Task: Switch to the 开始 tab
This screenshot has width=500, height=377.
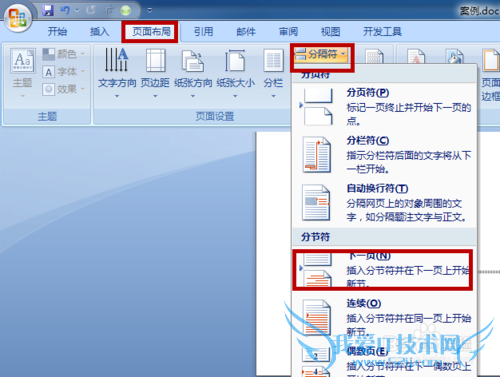Action: pos(57,32)
